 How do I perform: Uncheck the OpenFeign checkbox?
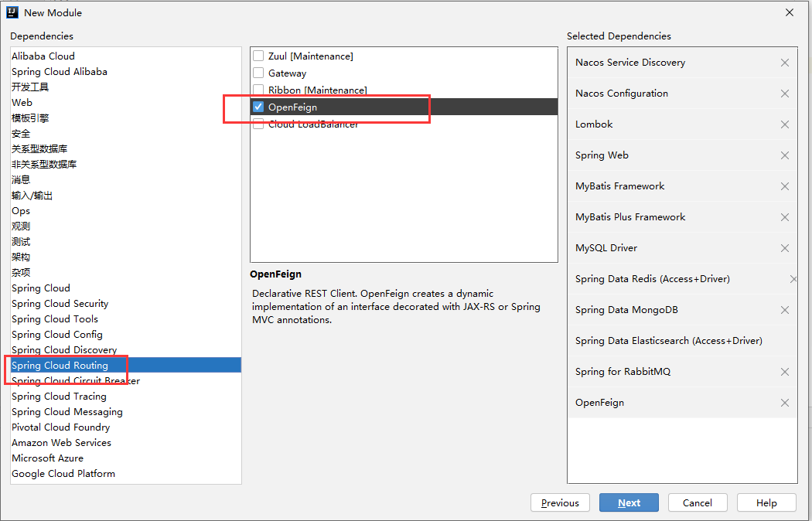tap(258, 107)
